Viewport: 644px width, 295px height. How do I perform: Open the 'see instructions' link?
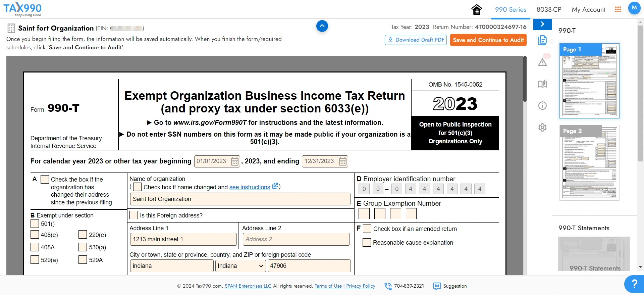click(x=250, y=187)
